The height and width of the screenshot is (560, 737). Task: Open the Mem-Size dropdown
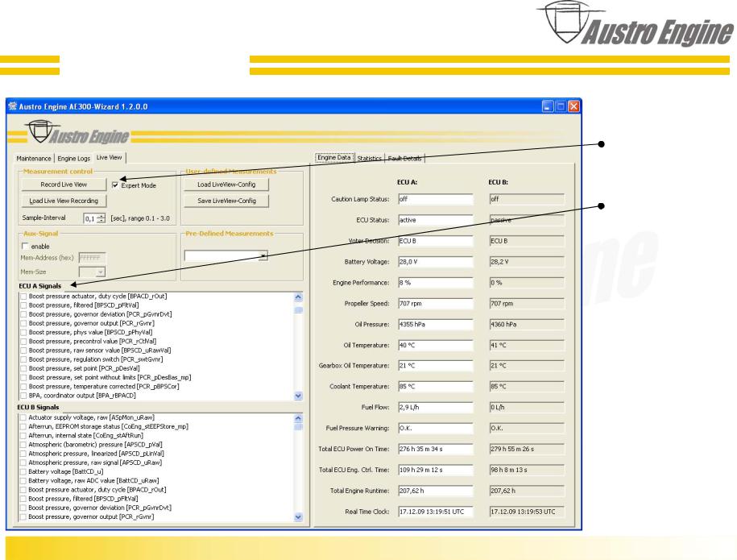(100, 272)
